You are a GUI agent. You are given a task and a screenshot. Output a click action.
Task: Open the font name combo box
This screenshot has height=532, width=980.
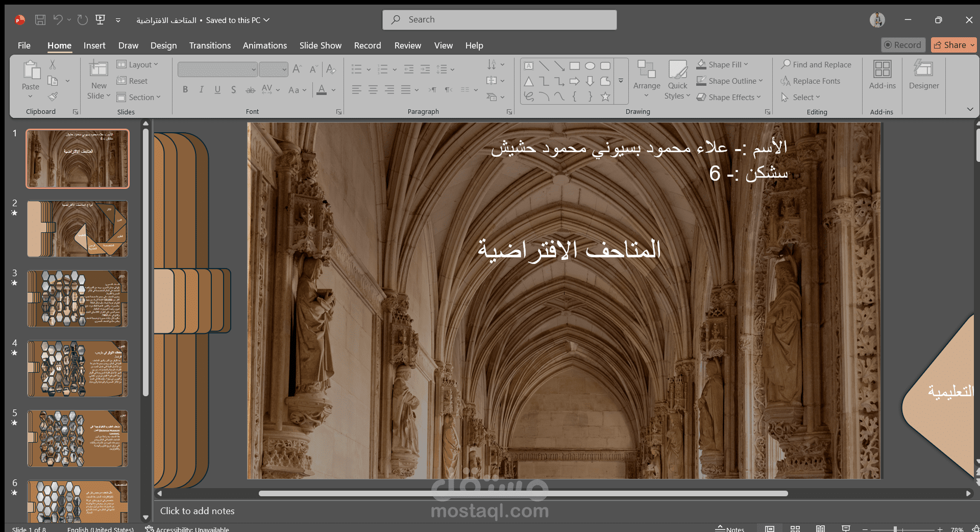[x=217, y=69]
